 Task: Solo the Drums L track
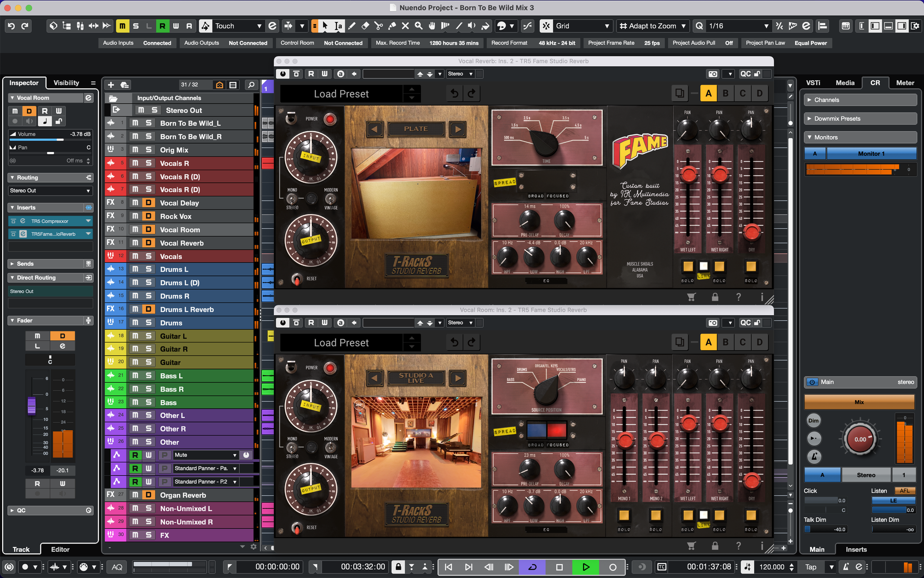[149, 269]
